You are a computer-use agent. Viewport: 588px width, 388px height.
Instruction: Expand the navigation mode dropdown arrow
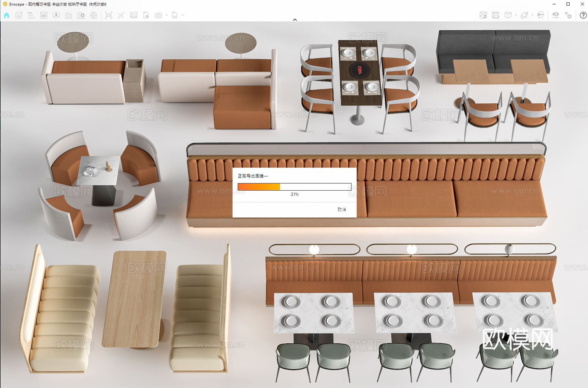532,15
